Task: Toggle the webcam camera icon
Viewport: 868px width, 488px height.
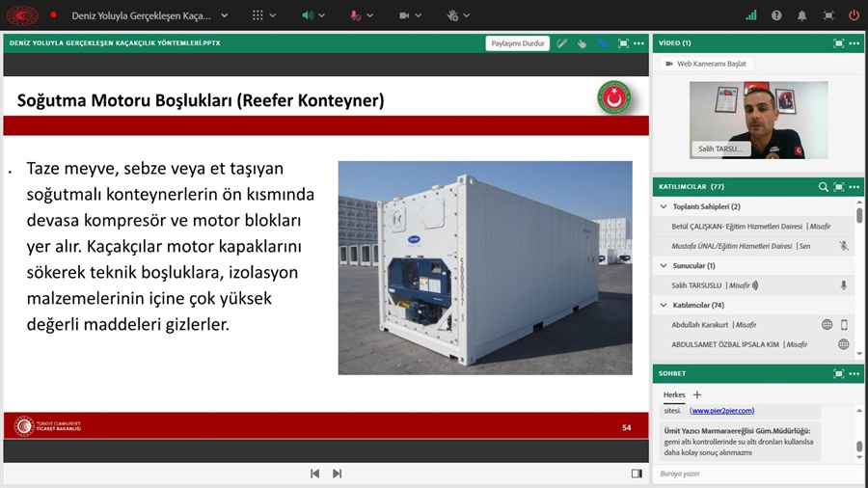Action: point(404,15)
